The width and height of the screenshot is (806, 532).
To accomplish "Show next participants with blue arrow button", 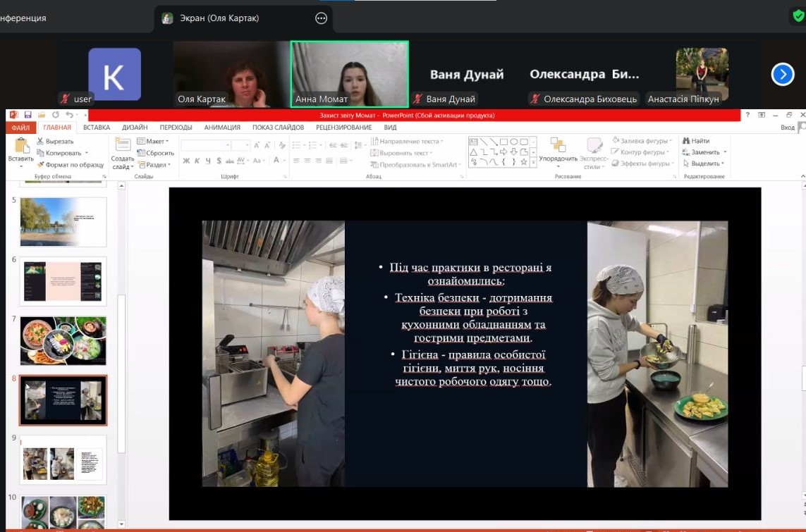I will (783, 74).
